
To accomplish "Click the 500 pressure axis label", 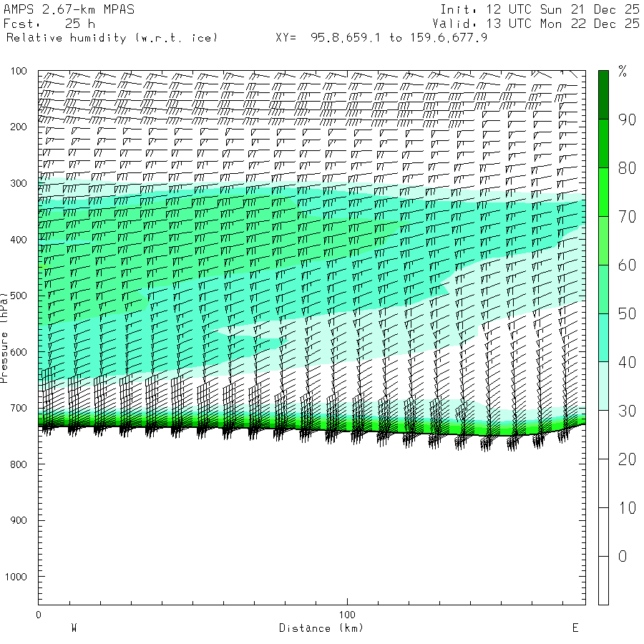I will [x=19, y=296].
